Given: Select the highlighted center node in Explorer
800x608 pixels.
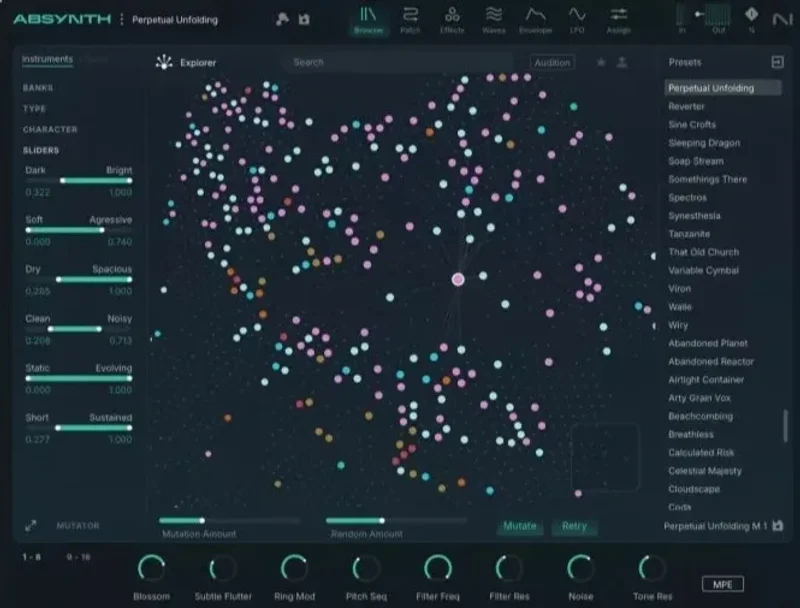Looking at the screenshot, I should pos(458,279).
